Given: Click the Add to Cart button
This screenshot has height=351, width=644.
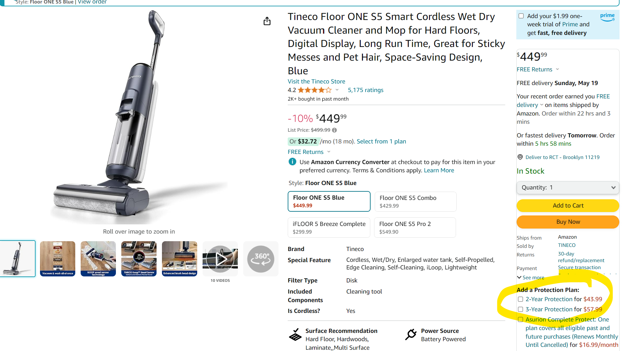Looking at the screenshot, I should point(568,205).
